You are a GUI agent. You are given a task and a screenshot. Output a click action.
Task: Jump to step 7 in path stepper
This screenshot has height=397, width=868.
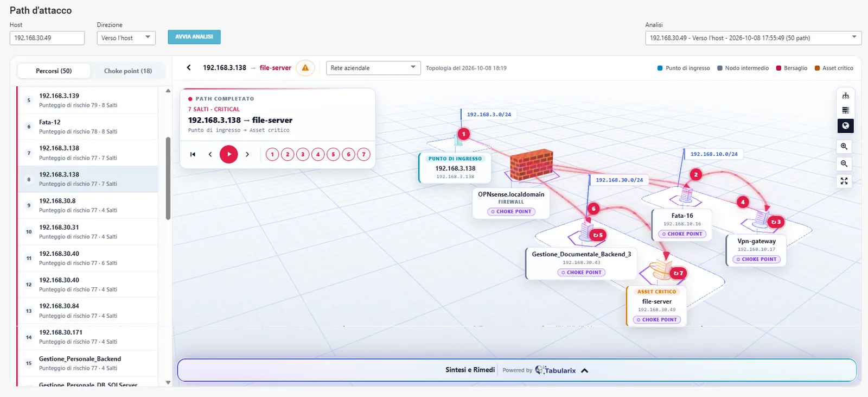click(363, 154)
